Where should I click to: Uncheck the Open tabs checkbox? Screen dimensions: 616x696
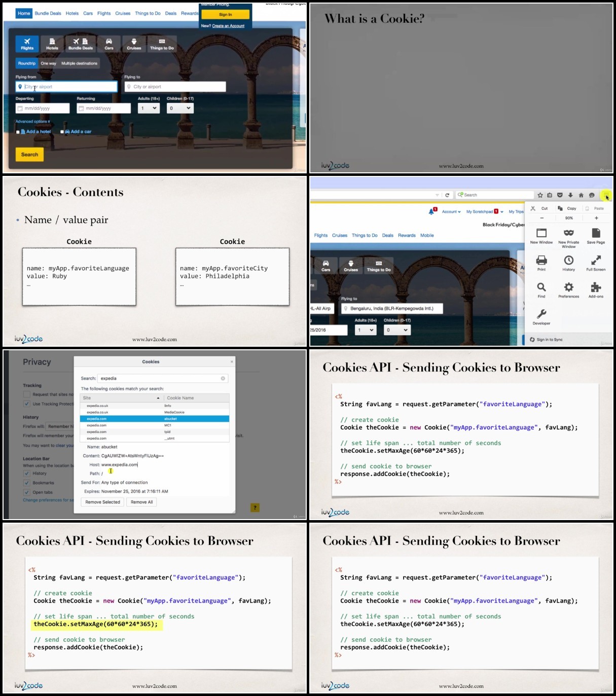coord(26,492)
